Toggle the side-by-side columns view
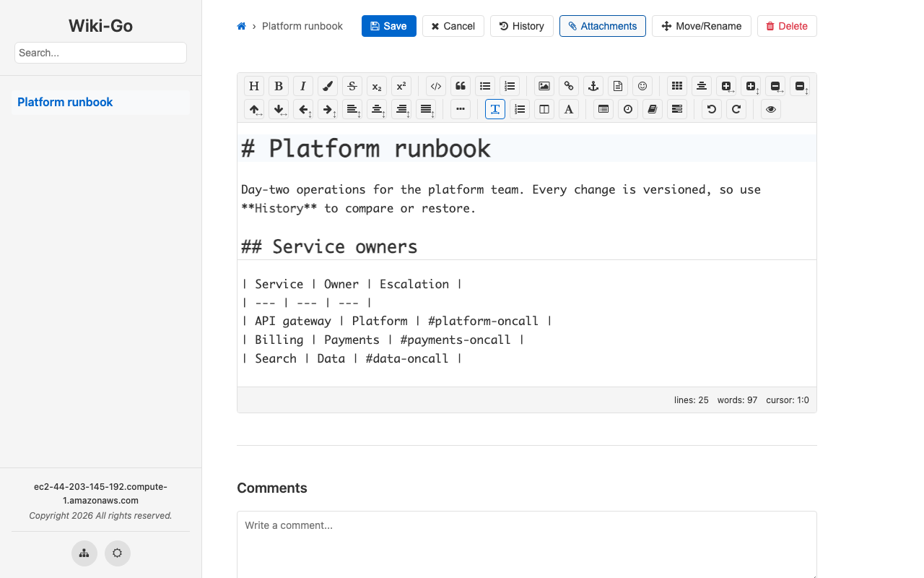Screen dimensions: 924x578 point(544,109)
